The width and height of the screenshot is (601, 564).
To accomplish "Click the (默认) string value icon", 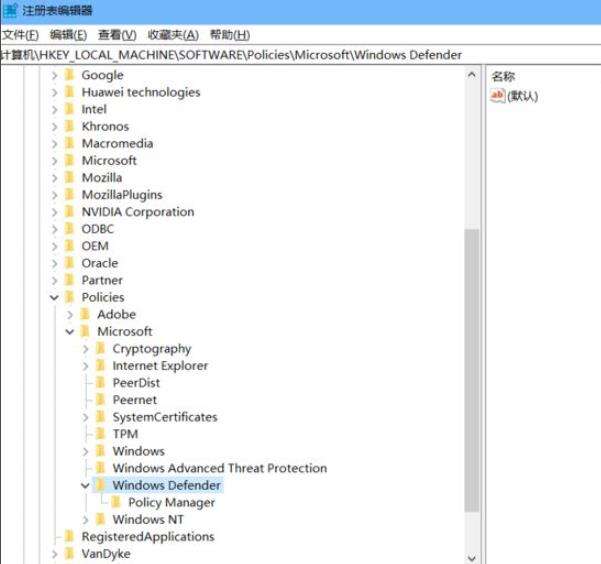I will [498, 96].
